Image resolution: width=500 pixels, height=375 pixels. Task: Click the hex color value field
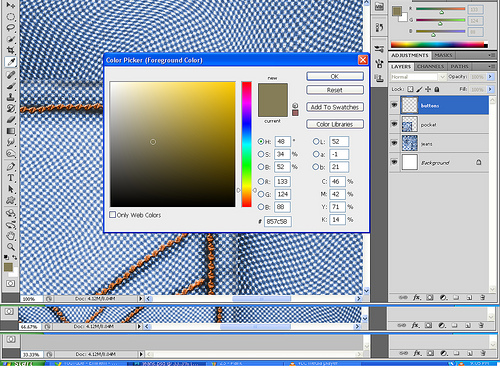tap(278, 221)
